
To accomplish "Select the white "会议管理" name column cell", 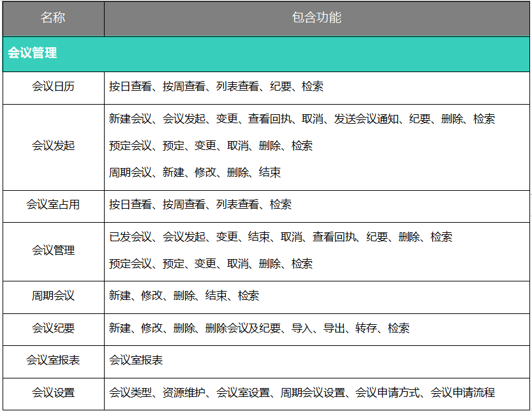I will (x=53, y=250).
